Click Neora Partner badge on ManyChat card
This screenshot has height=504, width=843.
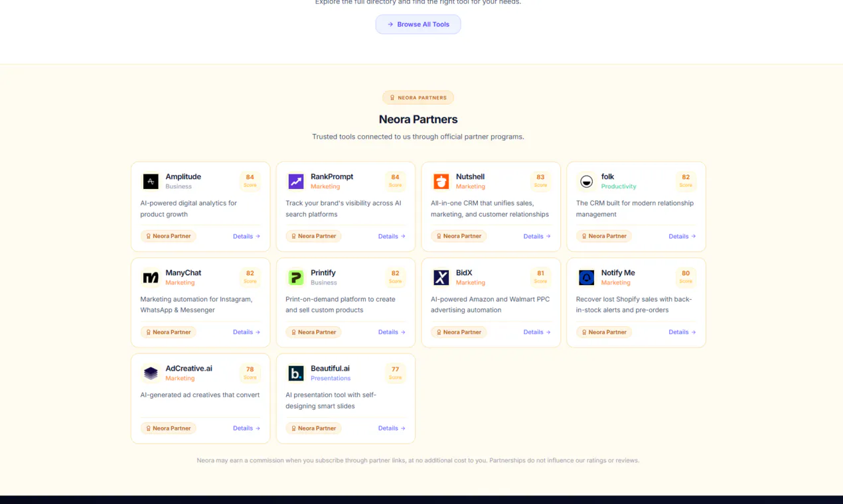point(169,332)
